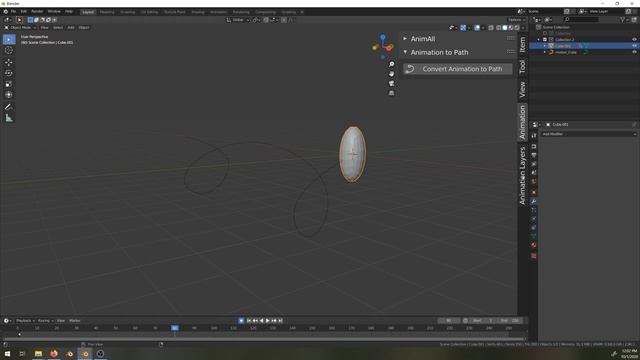Click Convert Animation to Path button
Viewport: 640px width, 360px height.
(458, 69)
